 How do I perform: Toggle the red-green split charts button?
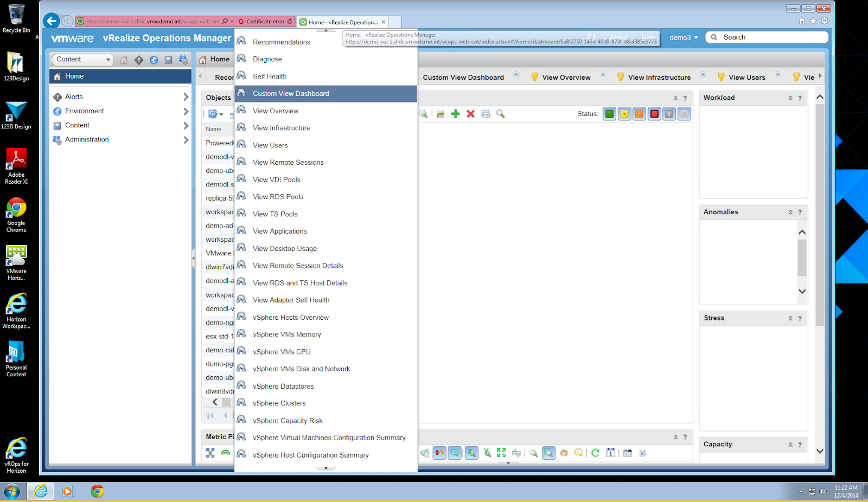[439, 453]
